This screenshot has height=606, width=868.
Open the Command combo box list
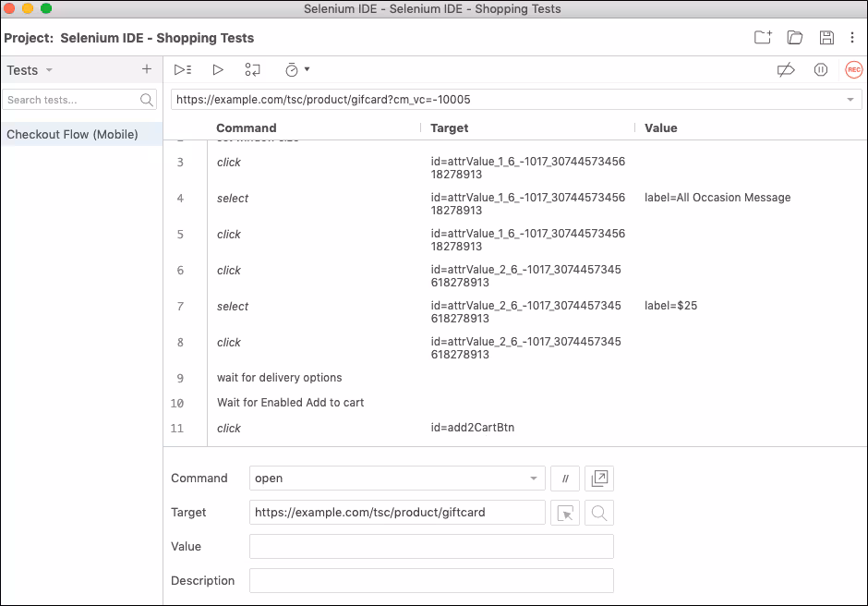pos(533,479)
